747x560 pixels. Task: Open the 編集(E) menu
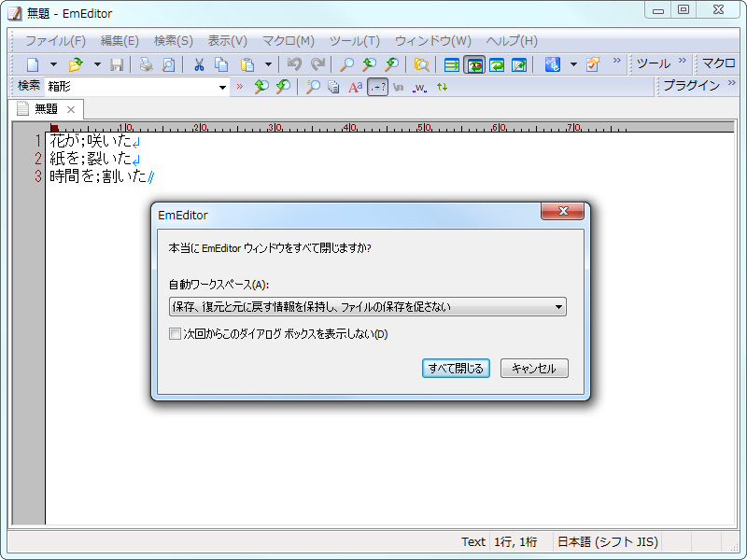(x=120, y=41)
